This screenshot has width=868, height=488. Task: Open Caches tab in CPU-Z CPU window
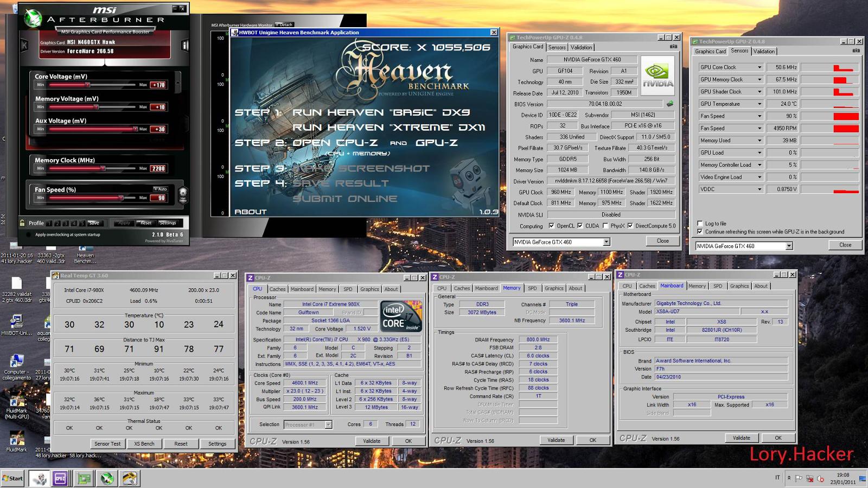[x=277, y=289]
